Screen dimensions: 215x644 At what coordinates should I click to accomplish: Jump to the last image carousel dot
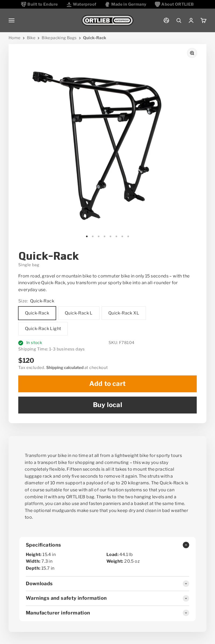[x=128, y=236]
